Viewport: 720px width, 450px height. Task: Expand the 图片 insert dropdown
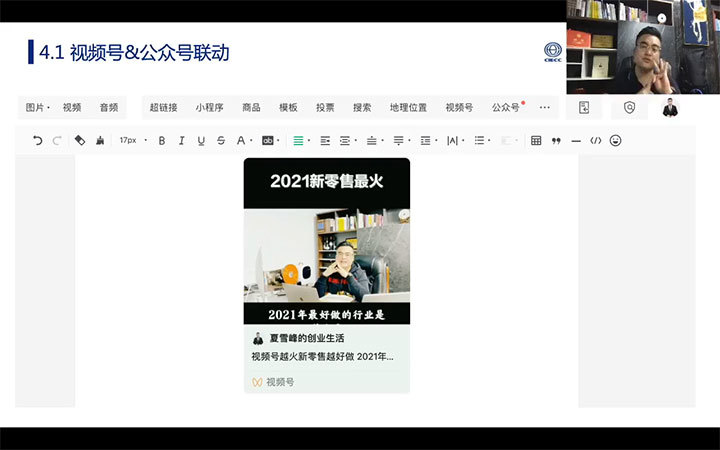tap(38, 107)
